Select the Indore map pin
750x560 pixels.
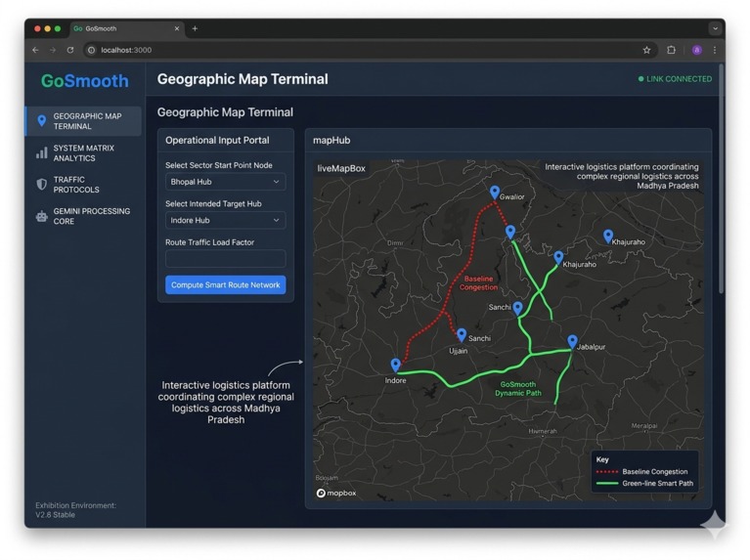(x=396, y=366)
